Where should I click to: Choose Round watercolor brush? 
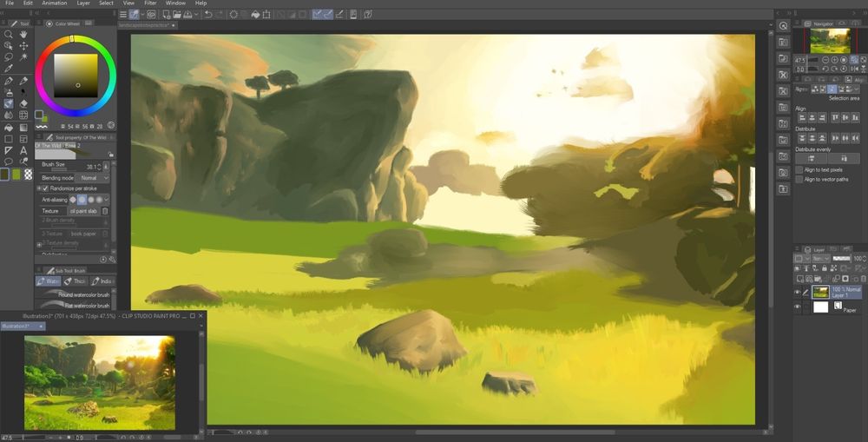75,294
